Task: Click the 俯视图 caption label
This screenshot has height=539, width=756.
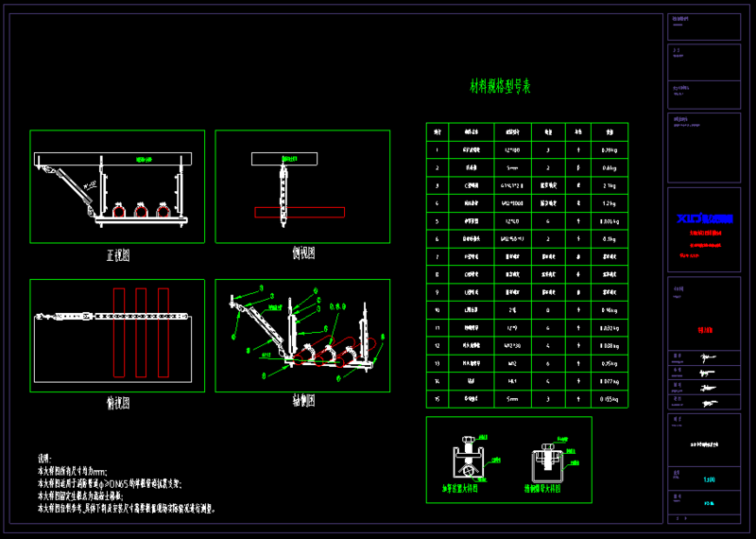Action: 117,403
